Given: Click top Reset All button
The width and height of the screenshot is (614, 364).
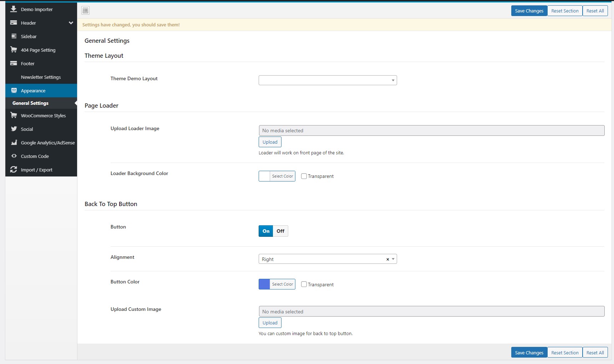Looking at the screenshot, I should (x=595, y=11).
